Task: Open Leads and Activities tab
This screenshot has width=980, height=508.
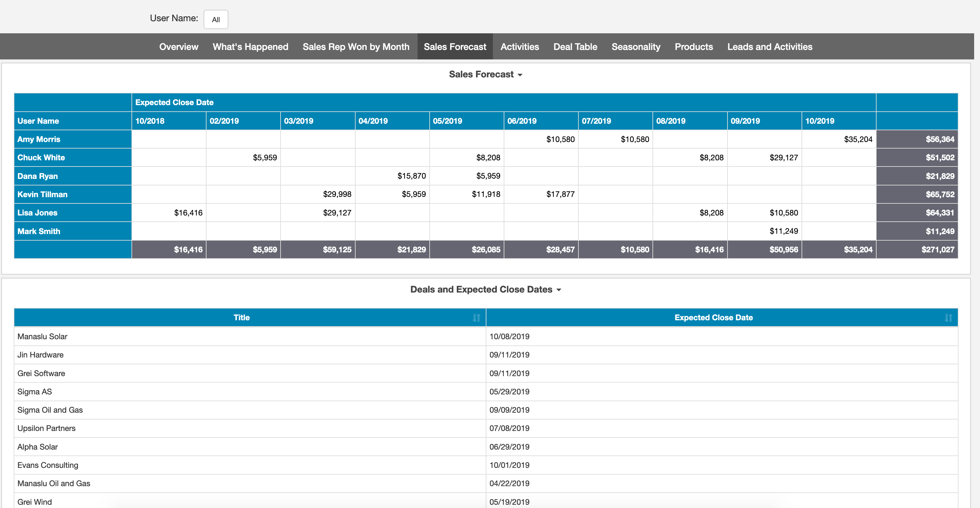Action: coord(769,47)
